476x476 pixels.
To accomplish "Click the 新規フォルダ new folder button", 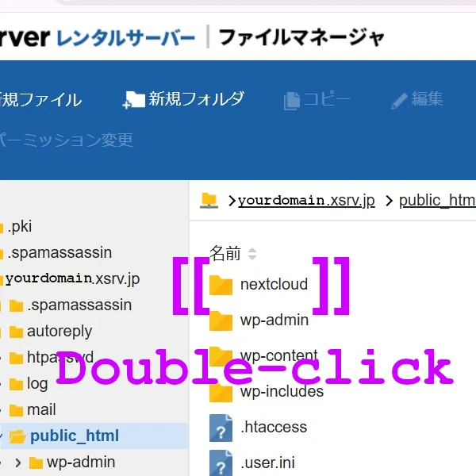I will click(183, 99).
